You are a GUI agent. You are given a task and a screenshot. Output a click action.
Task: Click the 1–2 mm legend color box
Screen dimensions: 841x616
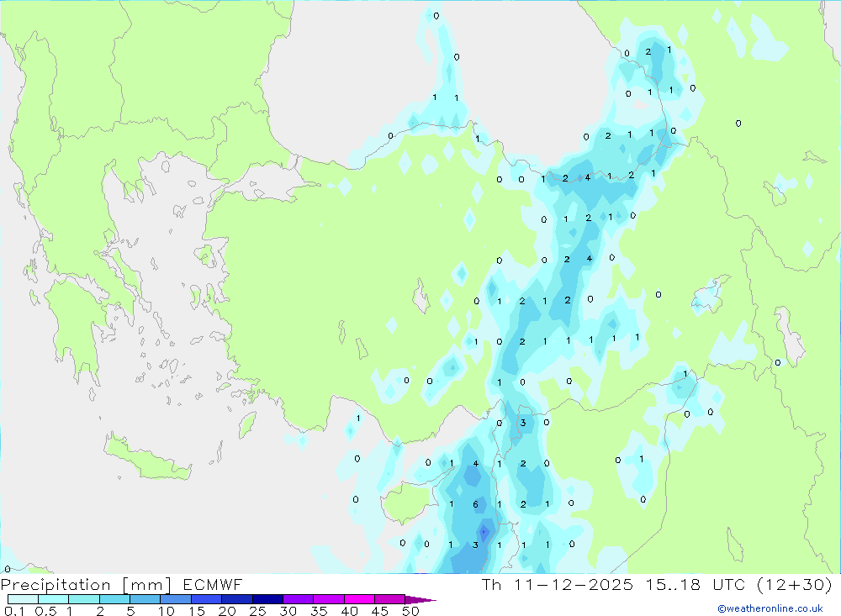(83, 599)
